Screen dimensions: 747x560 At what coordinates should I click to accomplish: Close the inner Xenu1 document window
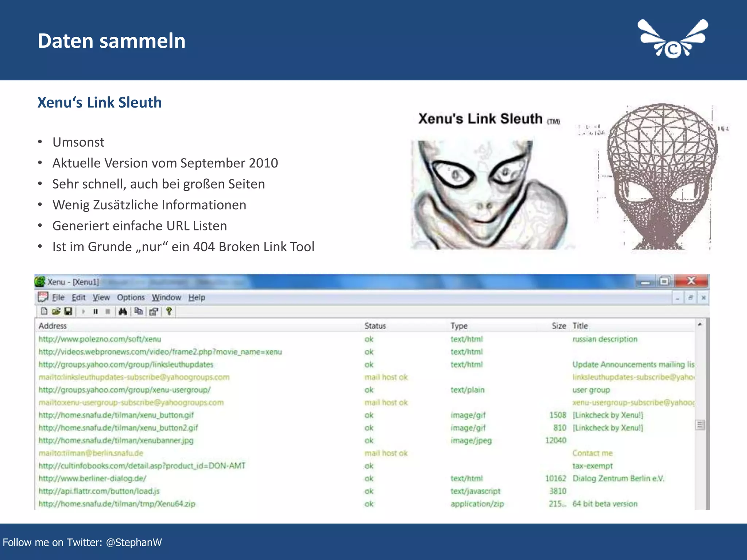pos(703,298)
